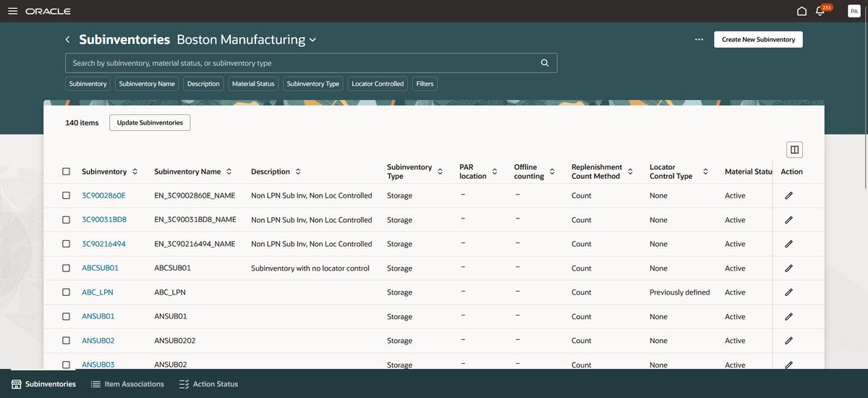Open the Action Status tab
The height and width of the screenshot is (398, 868).
208,384
